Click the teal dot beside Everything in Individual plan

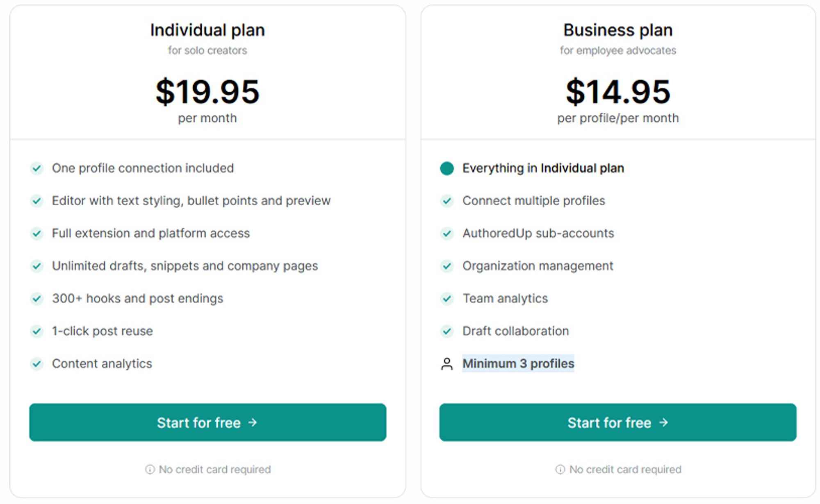(x=447, y=168)
